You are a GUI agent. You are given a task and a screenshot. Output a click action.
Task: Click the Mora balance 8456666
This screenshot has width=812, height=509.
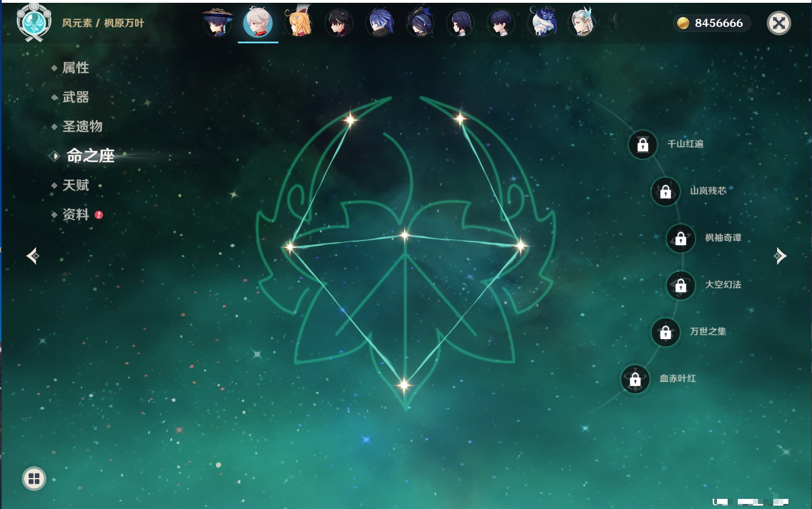(x=712, y=23)
